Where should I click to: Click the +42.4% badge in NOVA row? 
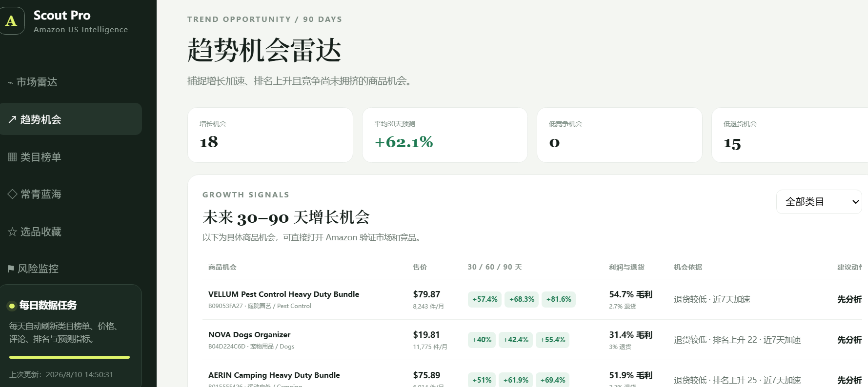click(516, 340)
